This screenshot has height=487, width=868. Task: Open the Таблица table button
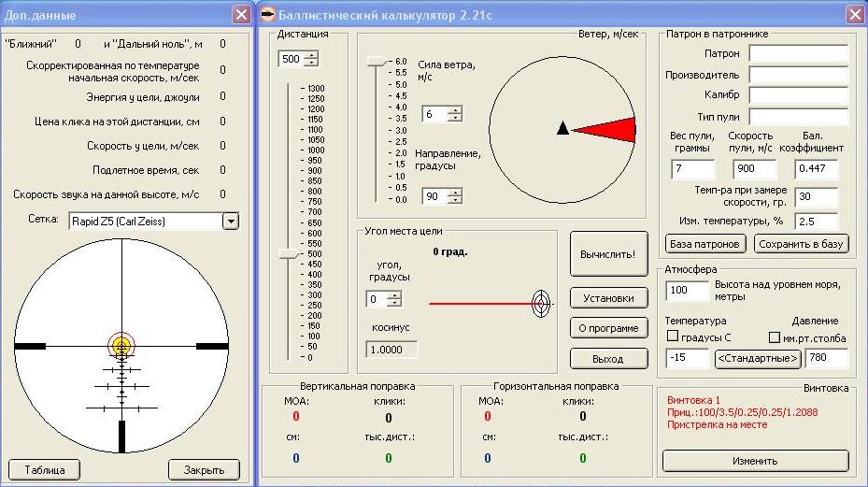coord(44,470)
